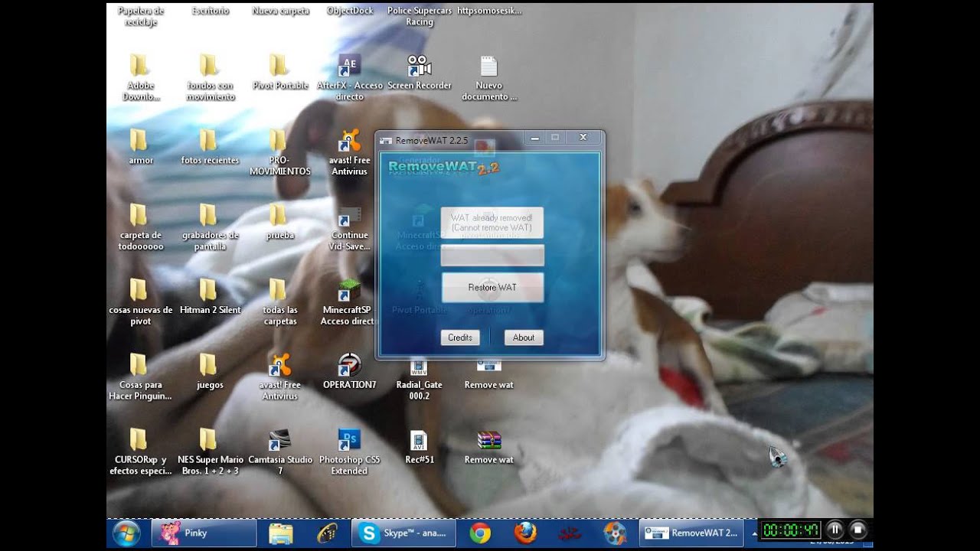Launch Google Chrome from the taskbar
Image resolution: width=980 pixels, height=551 pixels.
480,533
